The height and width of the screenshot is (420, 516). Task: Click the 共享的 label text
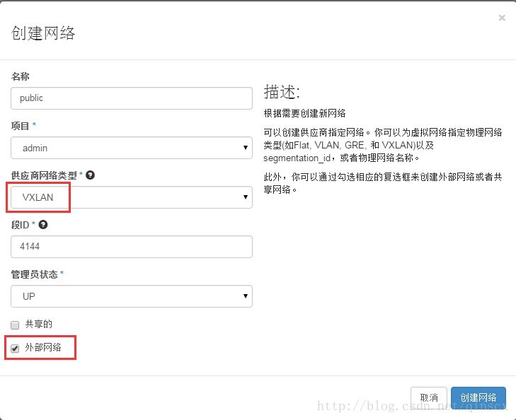coord(39,325)
